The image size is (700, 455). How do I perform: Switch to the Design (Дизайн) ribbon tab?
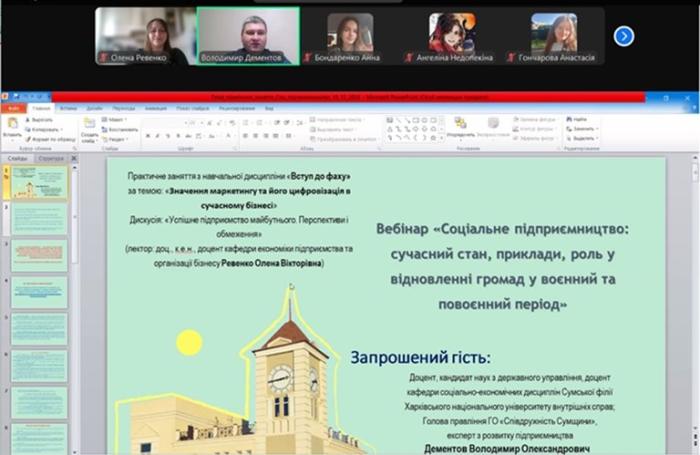point(94,107)
